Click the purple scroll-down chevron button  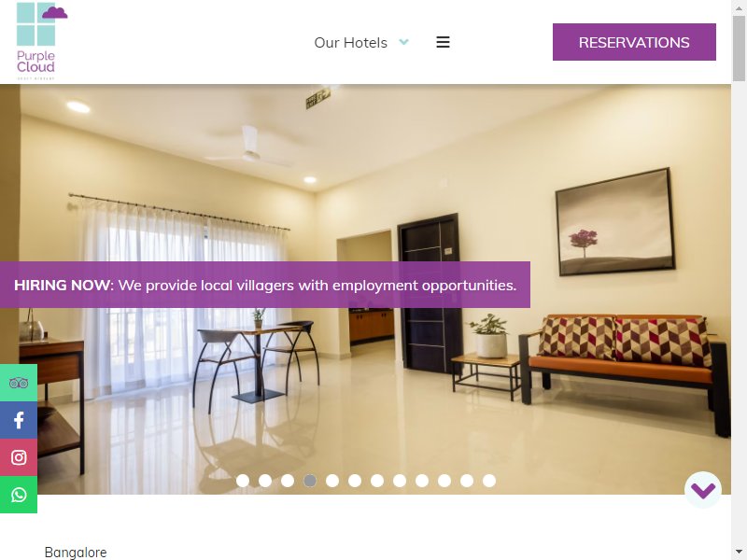pyautogui.click(x=703, y=490)
